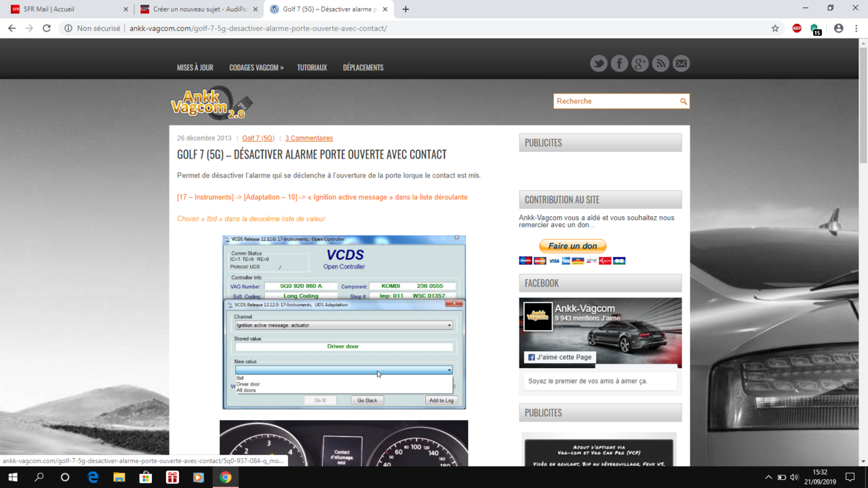Open the extension icon with badge 15

[x=816, y=29]
